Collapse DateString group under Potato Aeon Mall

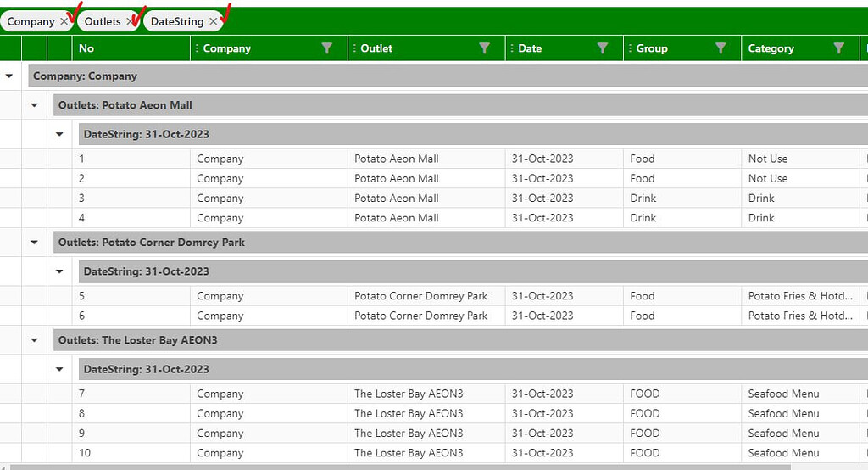tap(60, 134)
